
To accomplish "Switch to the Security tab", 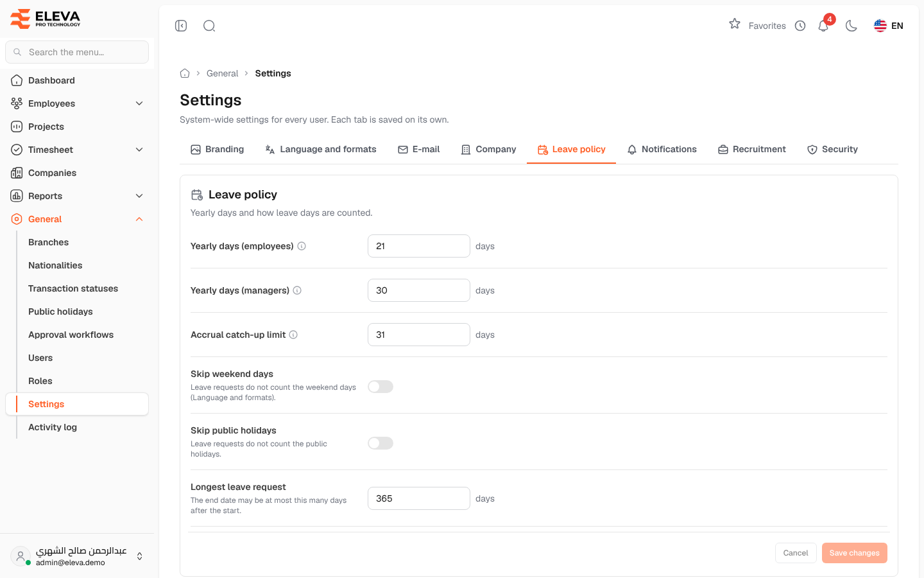I will click(832, 149).
